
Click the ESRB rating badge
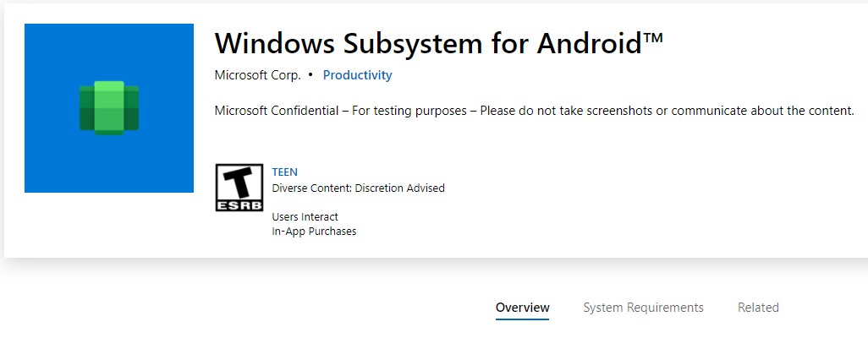tap(239, 188)
